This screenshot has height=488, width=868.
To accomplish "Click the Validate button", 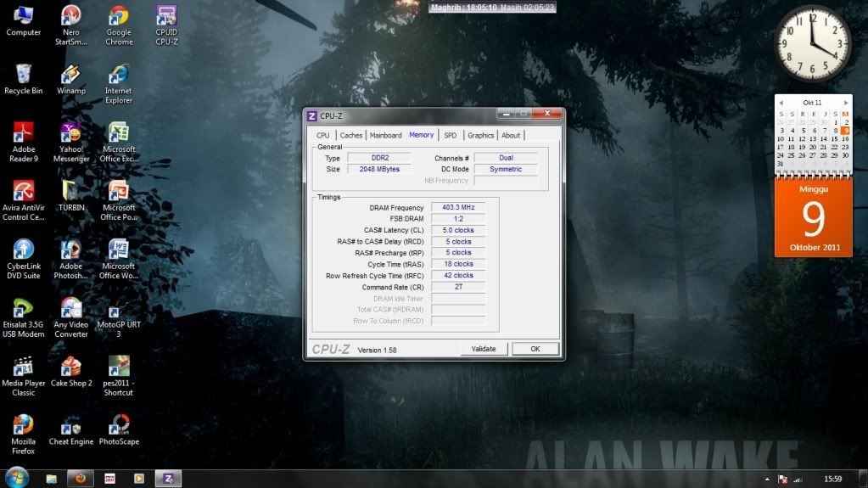I will point(484,349).
